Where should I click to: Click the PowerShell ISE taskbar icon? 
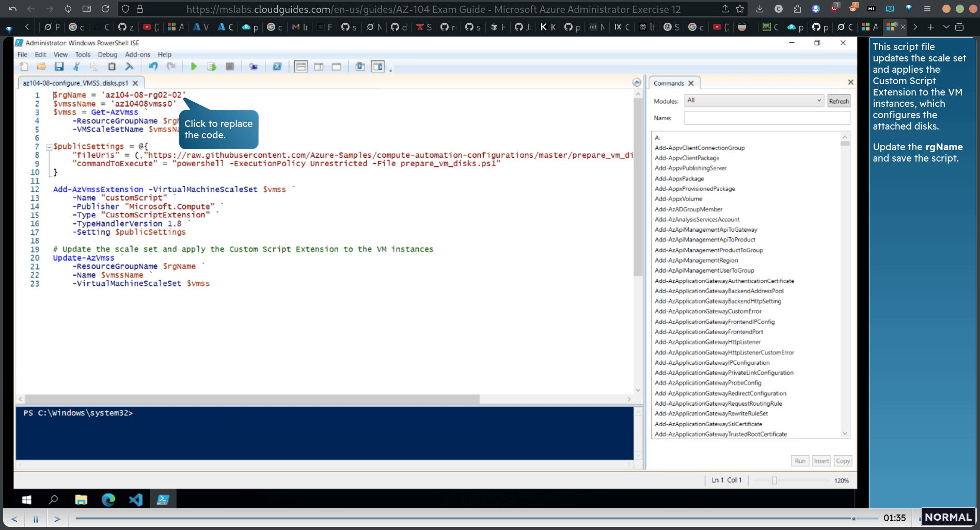tap(163, 500)
